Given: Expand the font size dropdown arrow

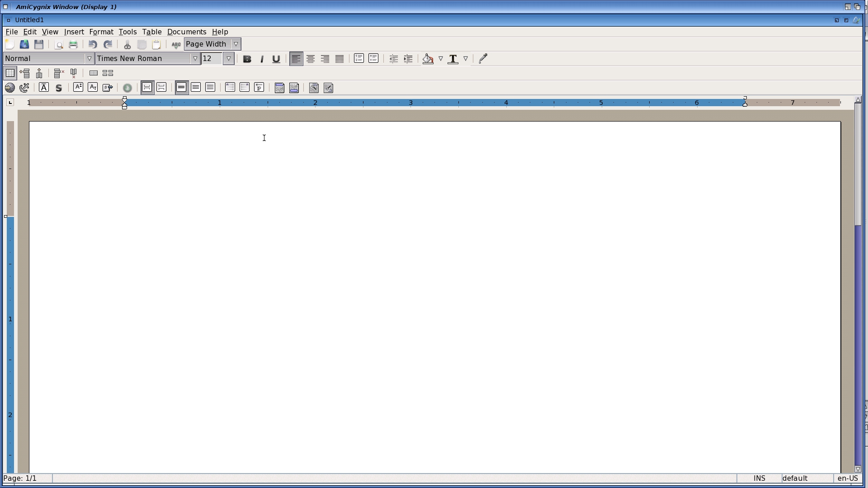Looking at the screenshot, I should pyautogui.click(x=229, y=59).
